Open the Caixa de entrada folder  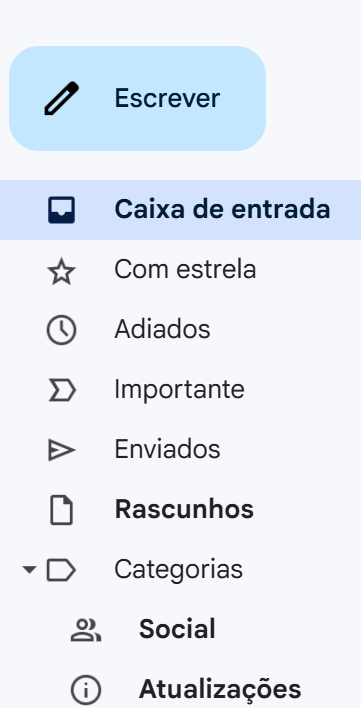coord(180,210)
